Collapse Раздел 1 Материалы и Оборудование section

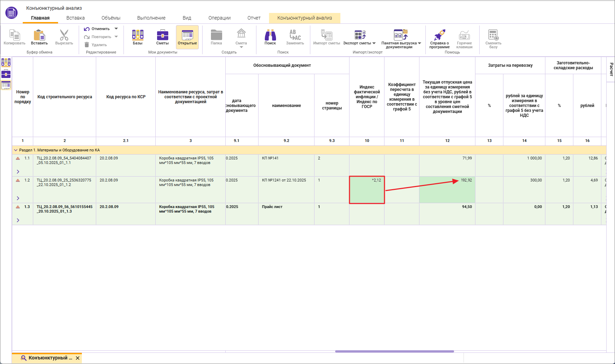[x=15, y=150]
